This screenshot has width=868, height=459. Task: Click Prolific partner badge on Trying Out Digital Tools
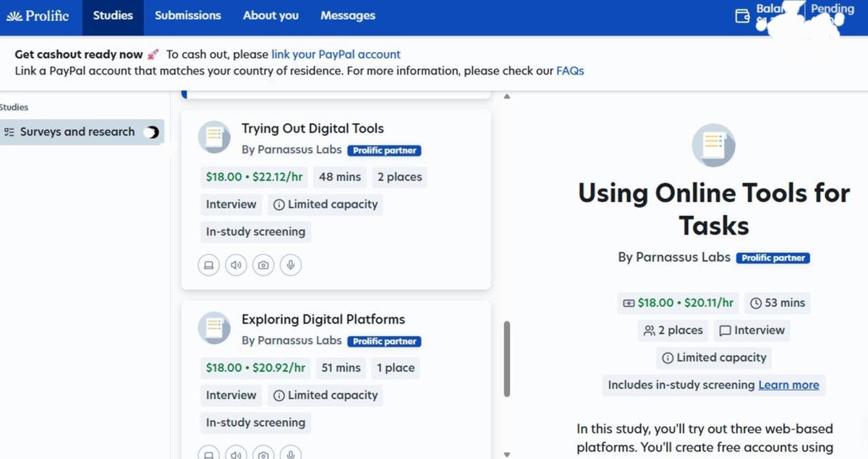(384, 151)
